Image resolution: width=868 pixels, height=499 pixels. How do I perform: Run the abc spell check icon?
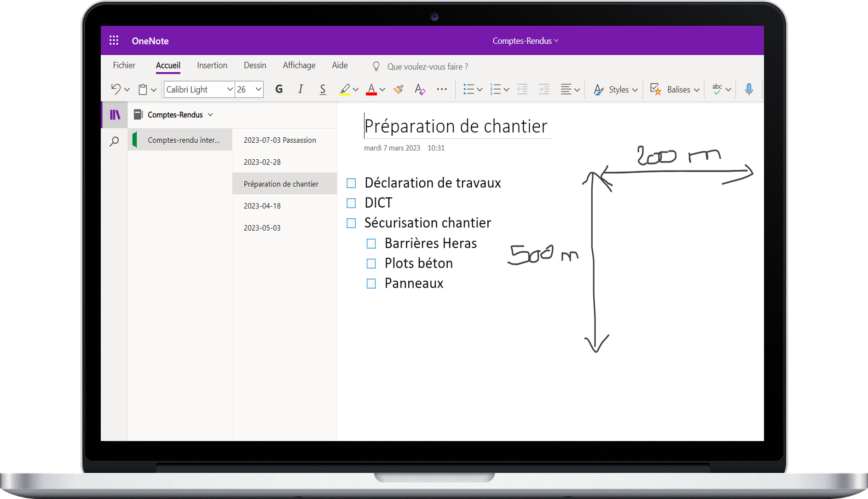tap(717, 89)
